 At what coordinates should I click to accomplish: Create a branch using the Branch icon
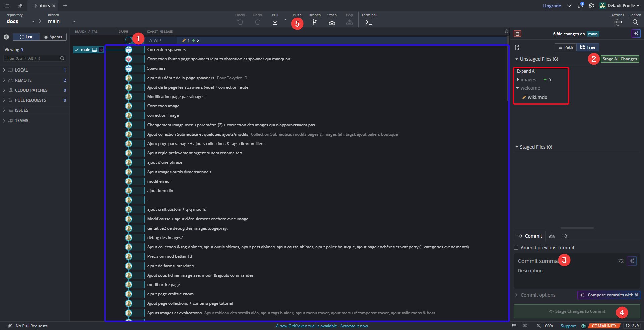click(314, 22)
